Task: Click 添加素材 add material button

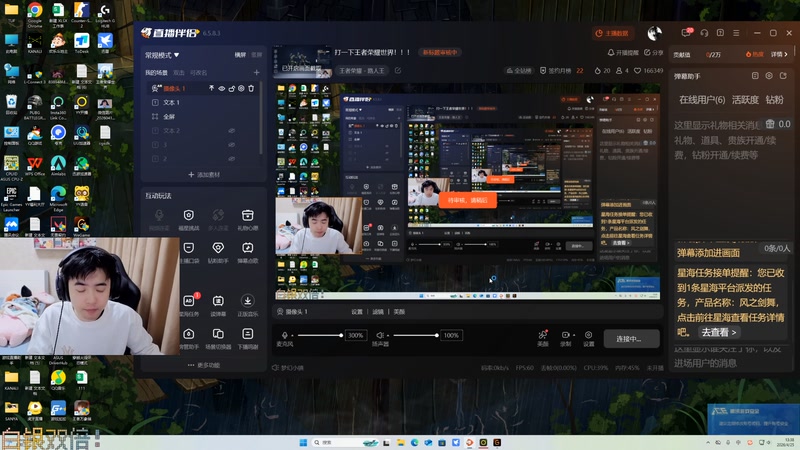Action: point(204,174)
